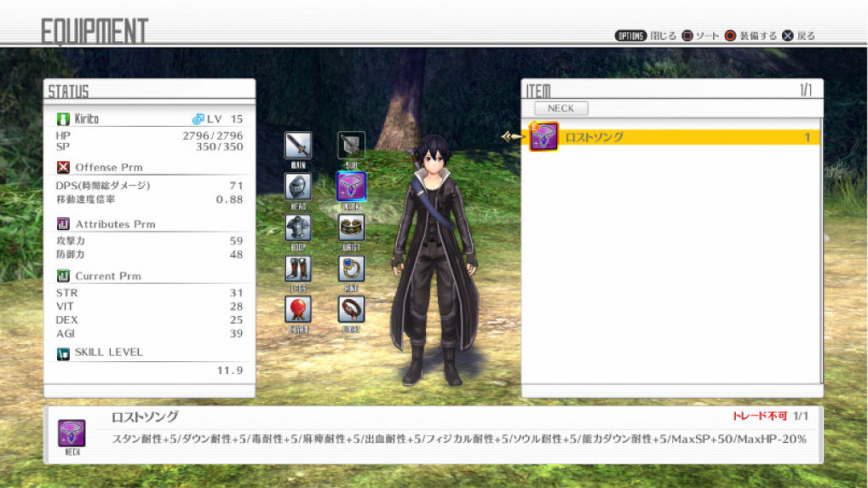868x488 pixels.
Task: Click the Kirito character model
Action: (x=434, y=260)
